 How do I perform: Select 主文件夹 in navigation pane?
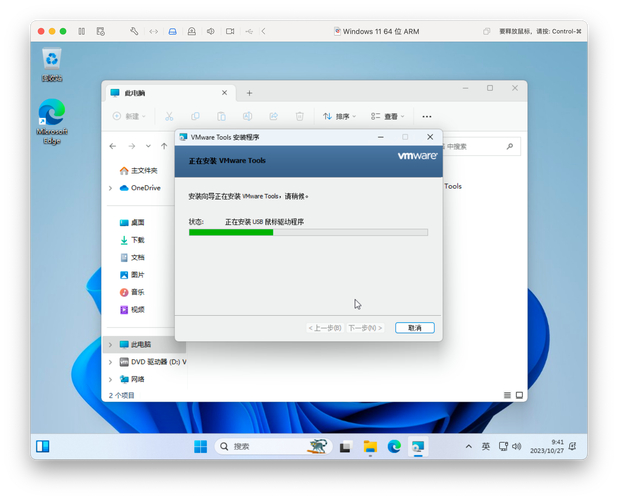(138, 171)
